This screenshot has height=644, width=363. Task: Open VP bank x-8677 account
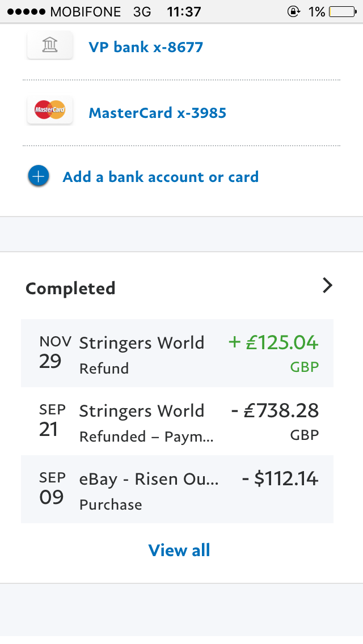(146, 46)
